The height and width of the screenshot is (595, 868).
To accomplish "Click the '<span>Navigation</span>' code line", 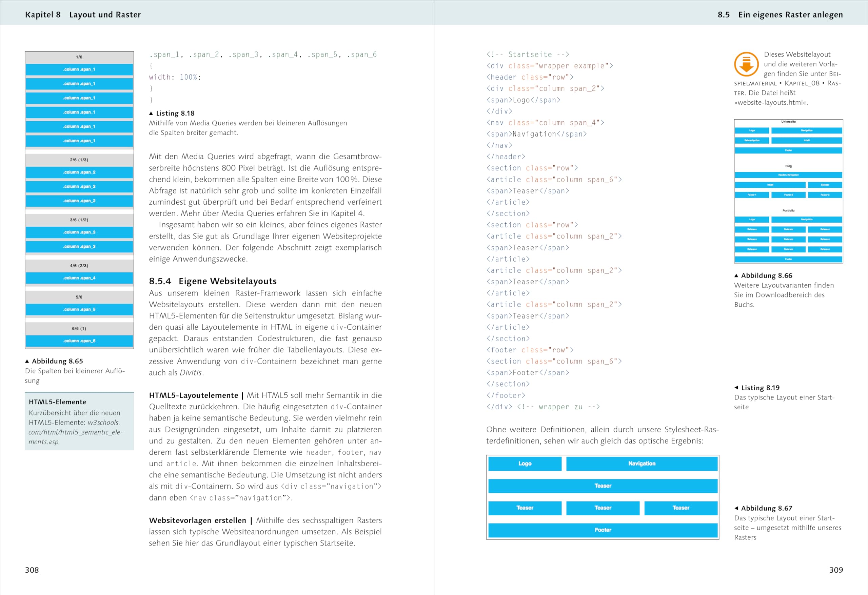I will coord(536,134).
